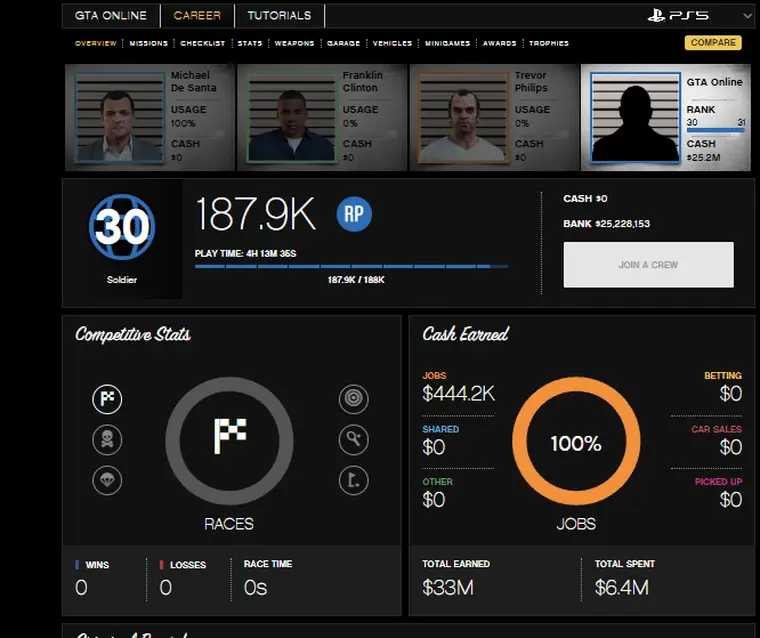
Task: Expand the PS5 platform dropdown
Action: click(747, 16)
